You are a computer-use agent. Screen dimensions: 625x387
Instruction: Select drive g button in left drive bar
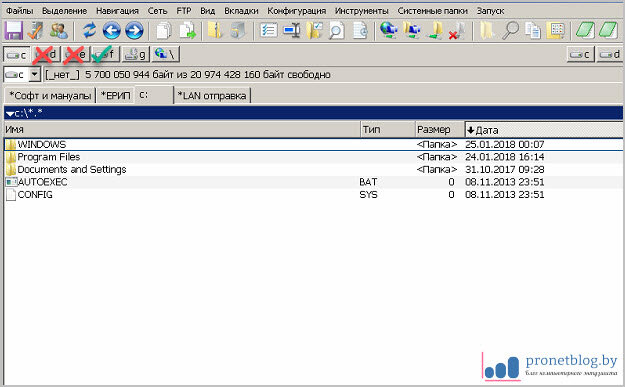coord(136,55)
